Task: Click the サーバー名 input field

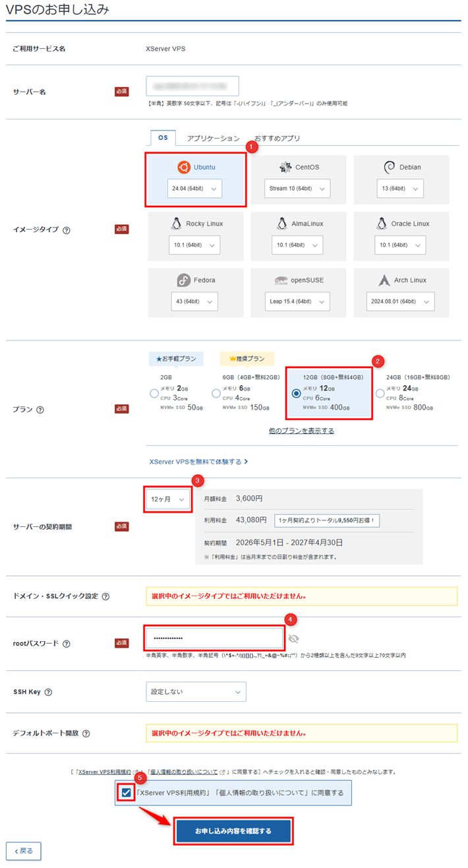Action: pyautogui.click(x=192, y=86)
